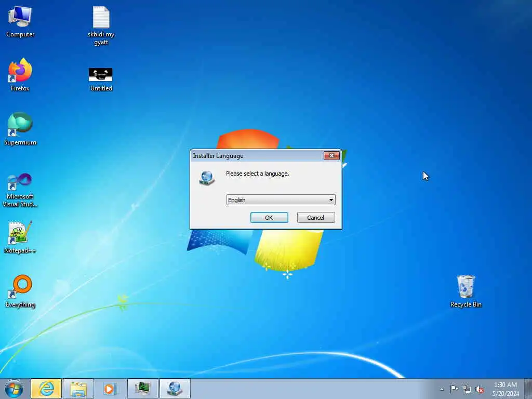
Task: Switch to installer taskbar button
Action: click(x=175, y=389)
